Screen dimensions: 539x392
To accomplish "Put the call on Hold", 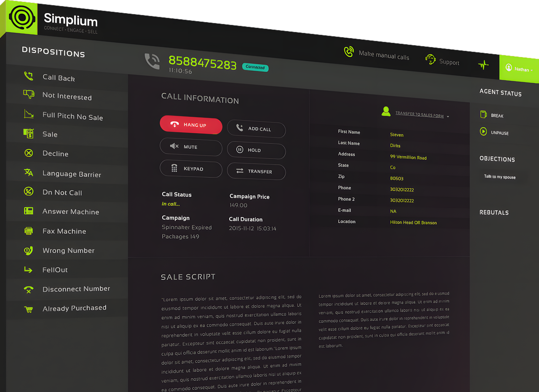I will pyautogui.click(x=256, y=150).
